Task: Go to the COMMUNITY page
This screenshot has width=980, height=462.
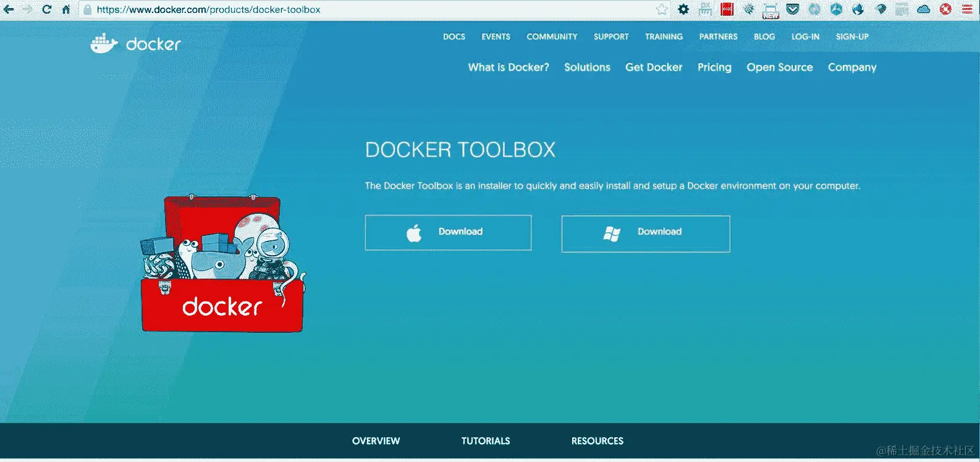Action: (552, 36)
